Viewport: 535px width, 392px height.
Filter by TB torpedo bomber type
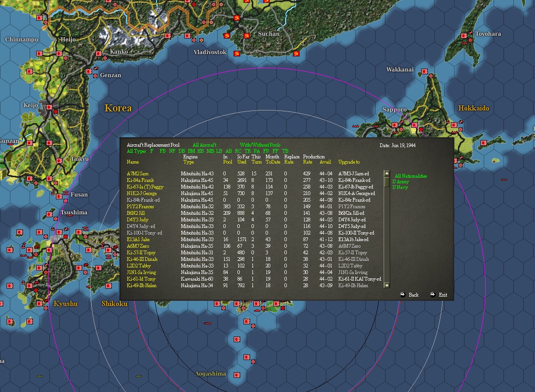click(x=285, y=151)
